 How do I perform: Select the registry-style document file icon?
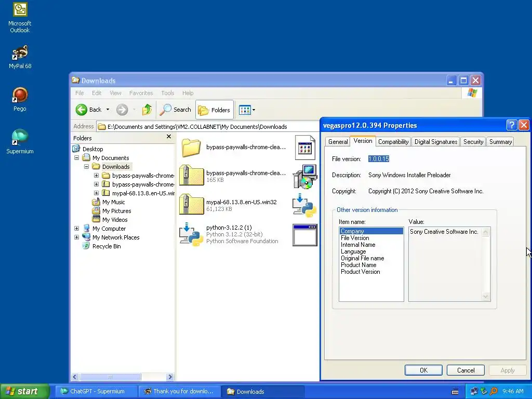(305, 148)
